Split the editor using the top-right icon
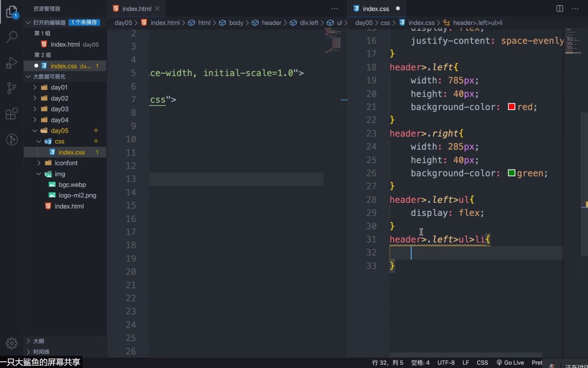 point(559,9)
